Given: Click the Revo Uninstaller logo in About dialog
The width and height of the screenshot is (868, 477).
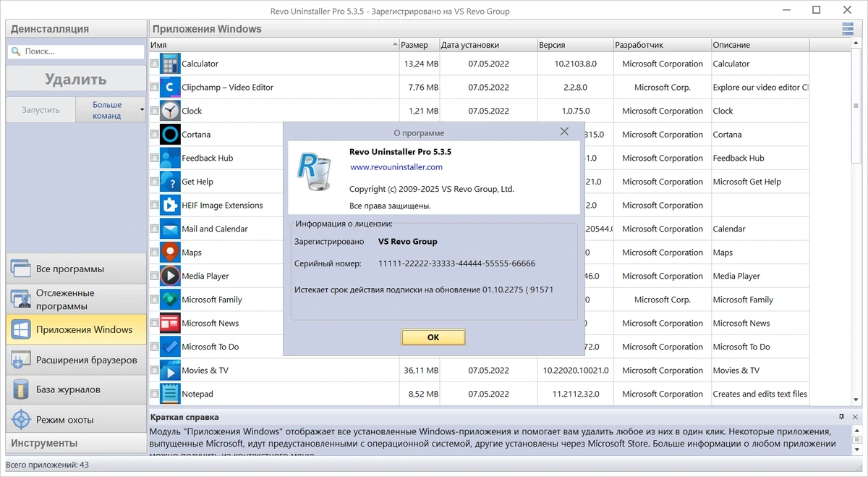Looking at the screenshot, I should [315, 171].
